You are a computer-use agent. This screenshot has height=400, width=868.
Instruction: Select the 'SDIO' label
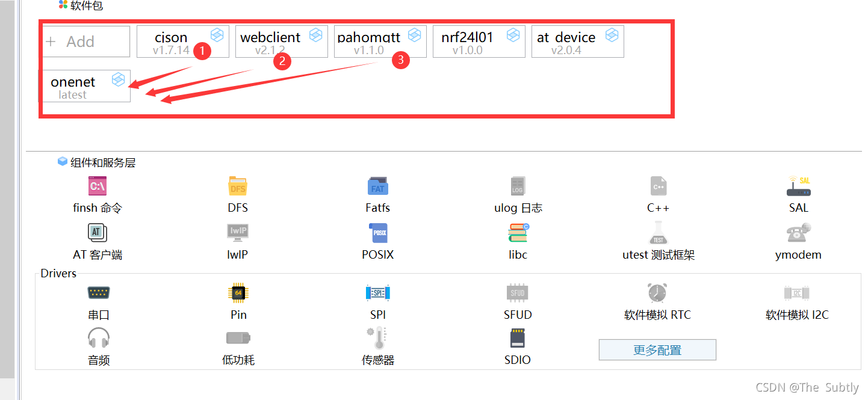pos(518,360)
